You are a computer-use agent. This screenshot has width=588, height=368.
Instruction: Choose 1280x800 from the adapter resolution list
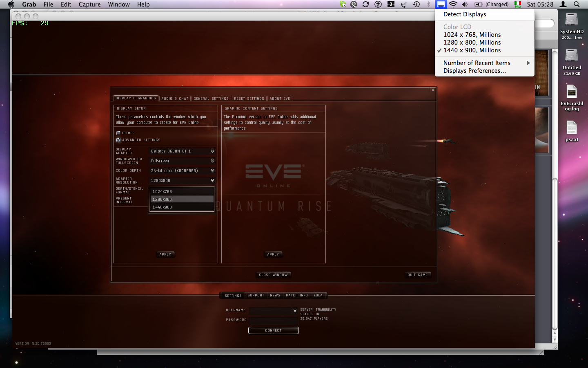pyautogui.click(x=182, y=200)
